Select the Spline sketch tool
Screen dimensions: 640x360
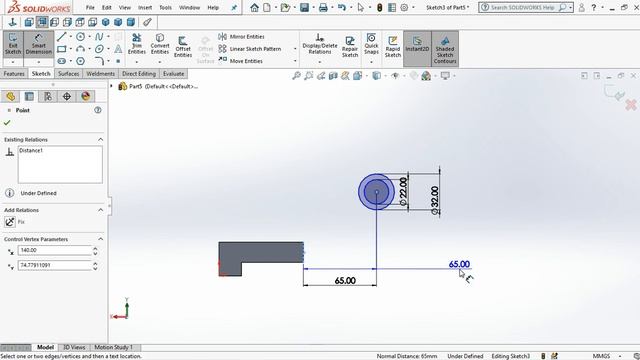[99, 37]
